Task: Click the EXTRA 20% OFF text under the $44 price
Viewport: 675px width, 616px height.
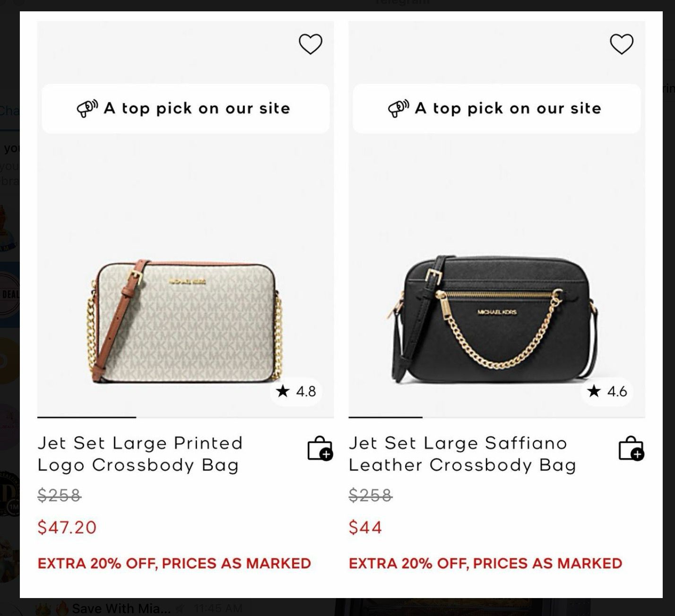Action: (485, 563)
